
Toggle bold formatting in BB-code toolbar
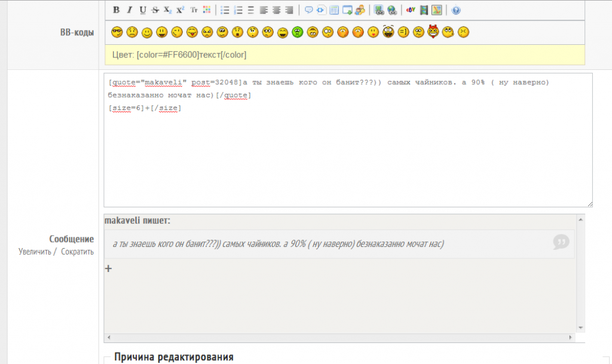click(x=116, y=10)
